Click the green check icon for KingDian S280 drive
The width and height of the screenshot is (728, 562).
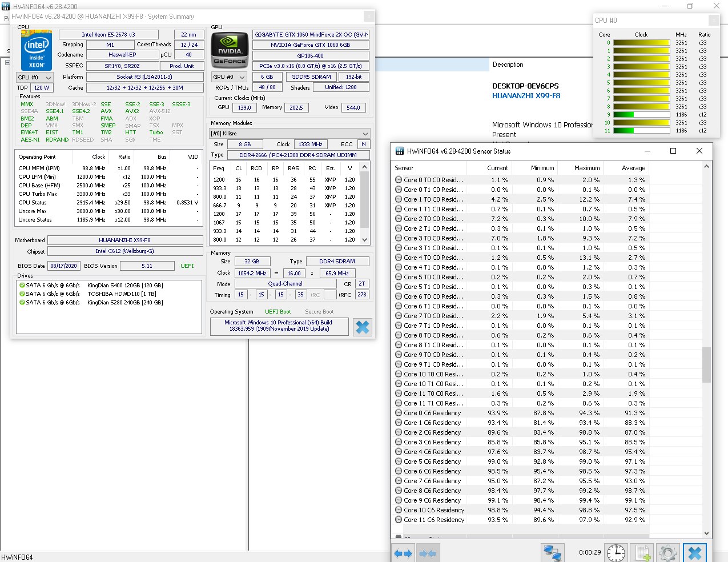22,302
